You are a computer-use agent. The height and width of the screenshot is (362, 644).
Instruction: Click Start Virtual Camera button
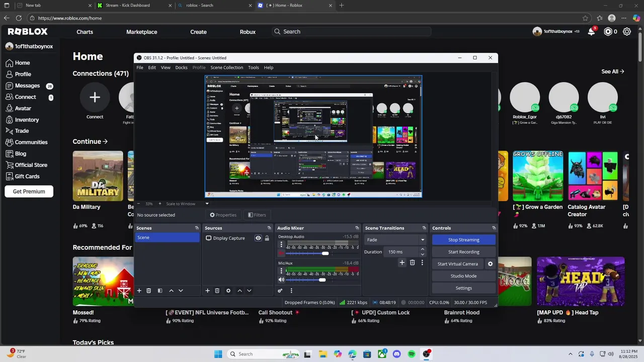[457, 264]
